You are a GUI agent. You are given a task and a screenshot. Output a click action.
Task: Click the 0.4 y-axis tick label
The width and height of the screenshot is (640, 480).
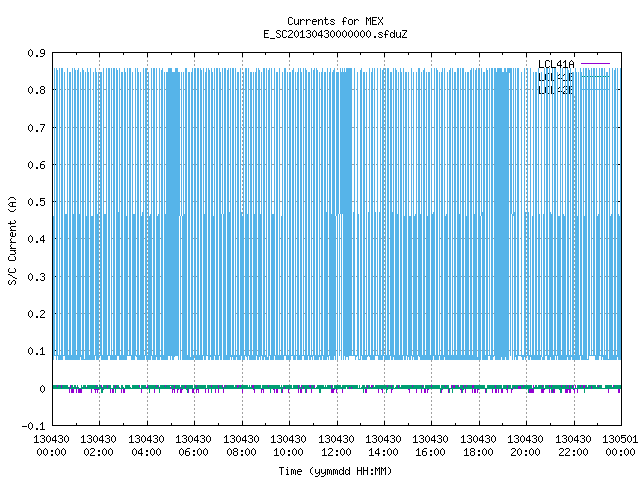(x=36, y=239)
